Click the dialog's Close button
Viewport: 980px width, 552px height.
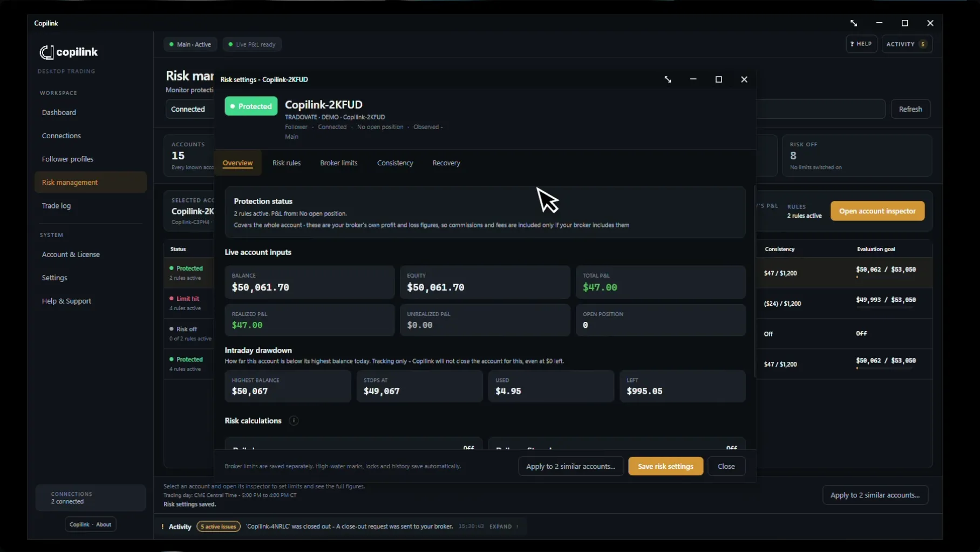pyautogui.click(x=726, y=466)
